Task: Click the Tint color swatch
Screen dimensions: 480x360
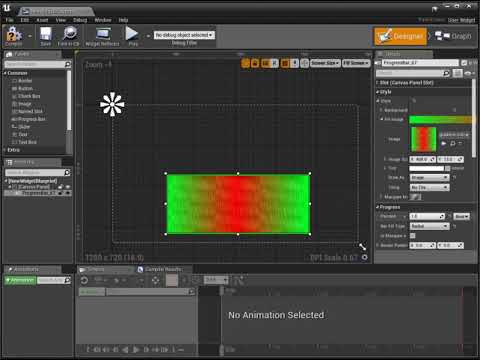Action: pyautogui.click(x=427, y=168)
